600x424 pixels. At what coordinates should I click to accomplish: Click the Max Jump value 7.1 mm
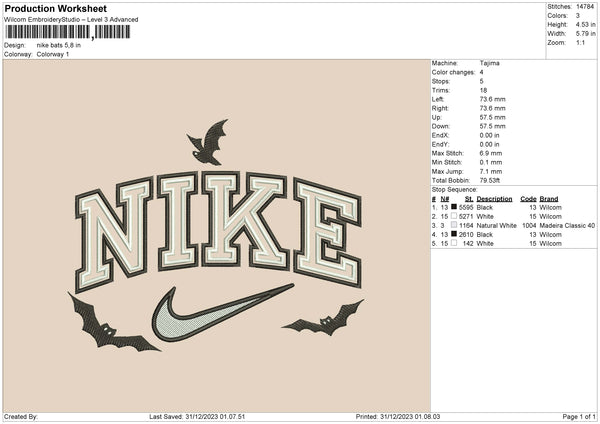[x=491, y=171]
